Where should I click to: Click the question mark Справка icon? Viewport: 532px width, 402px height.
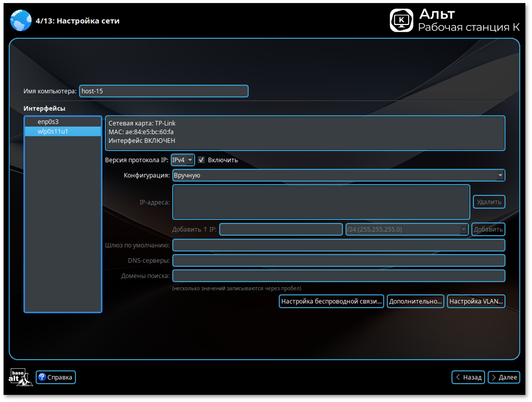[42, 378]
